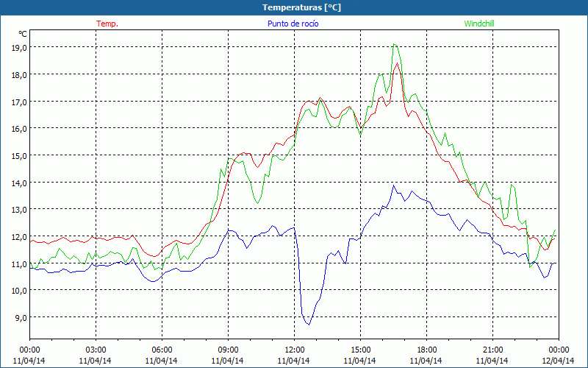Viewport: 588px width, 368px height.
Task: Select the 10,0 y-axis value
Action: click(x=20, y=291)
